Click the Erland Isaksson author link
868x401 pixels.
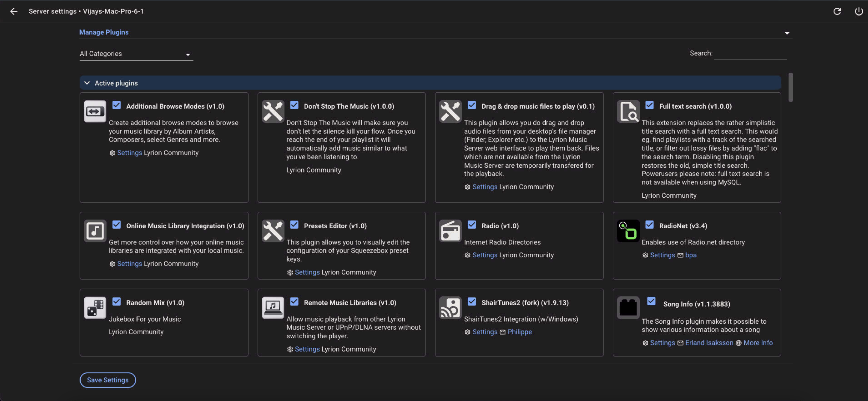(x=709, y=343)
